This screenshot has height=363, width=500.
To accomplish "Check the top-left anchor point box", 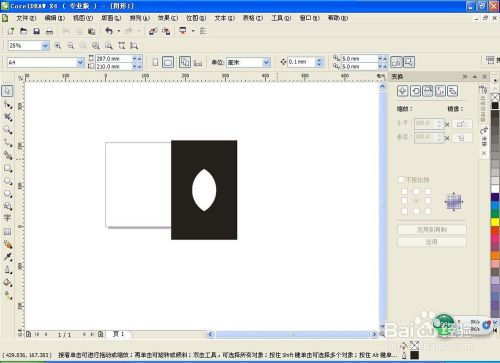I will tap(404, 191).
